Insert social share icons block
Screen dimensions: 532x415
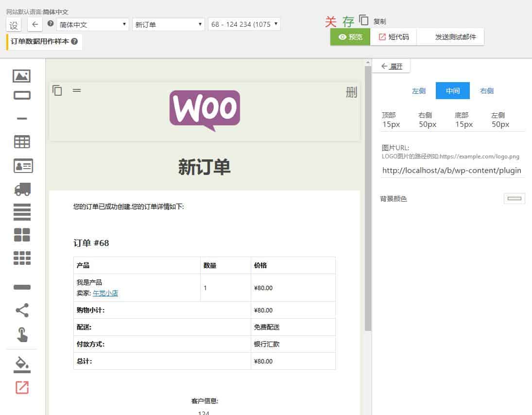[x=22, y=310]
